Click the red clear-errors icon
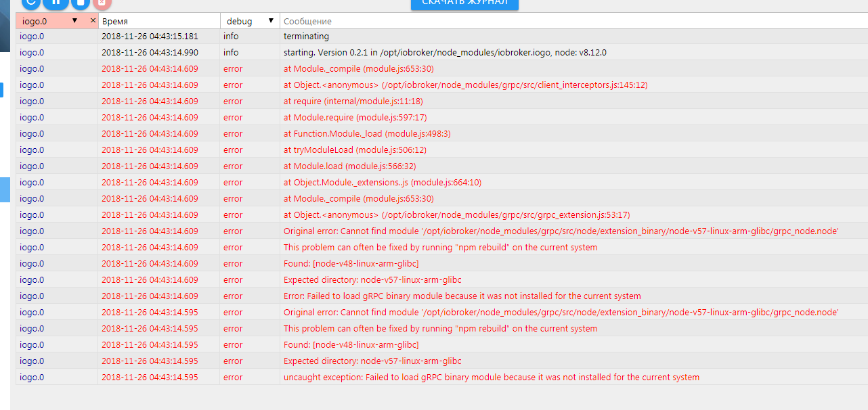Image resolution: width=868 pixels, height=410 pixels. tap(102, 3)
